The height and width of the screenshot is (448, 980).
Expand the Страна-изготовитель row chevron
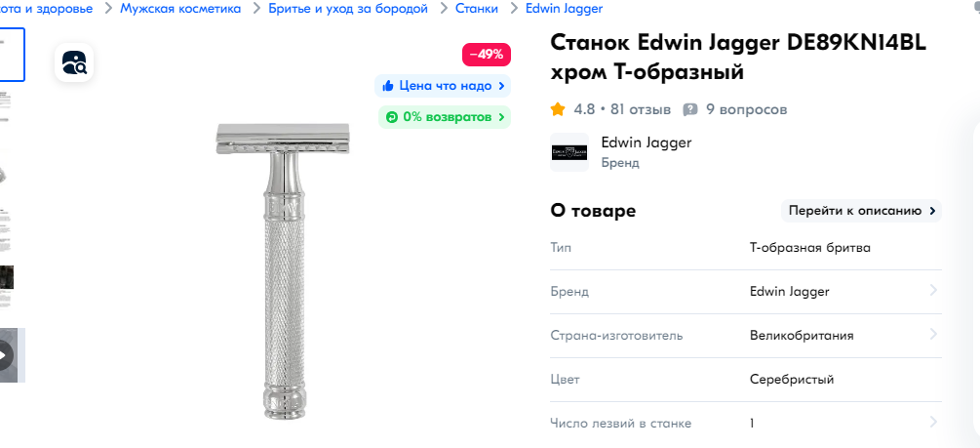[933, 334]
